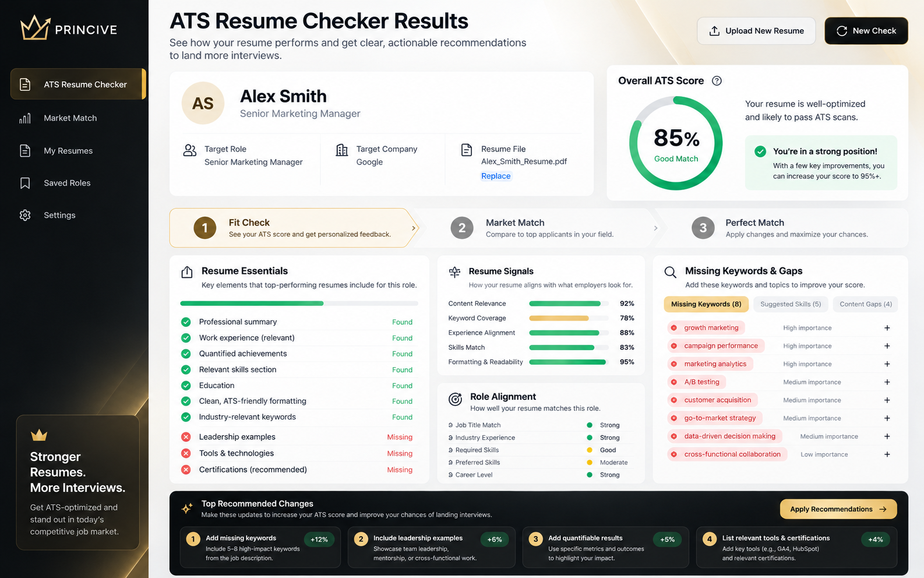Click the Industry-relevant keywords check icon
The image size is (924, 578).
tap(186, 417)
